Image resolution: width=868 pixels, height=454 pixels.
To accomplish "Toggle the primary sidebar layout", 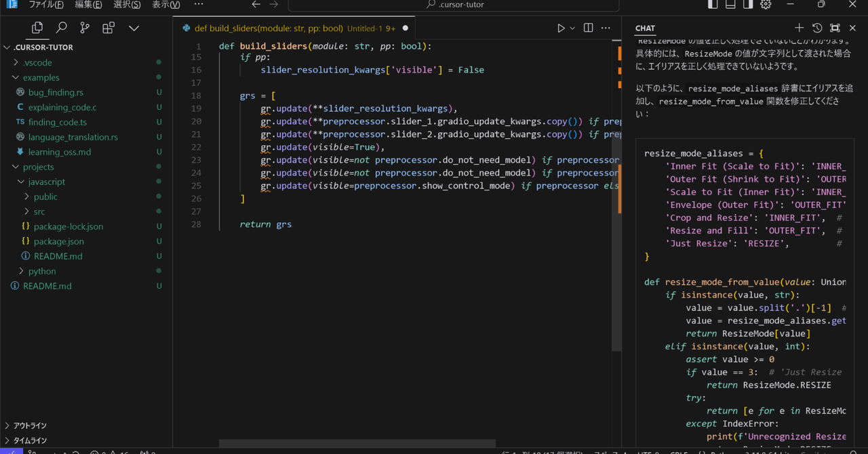I will 713,5.
